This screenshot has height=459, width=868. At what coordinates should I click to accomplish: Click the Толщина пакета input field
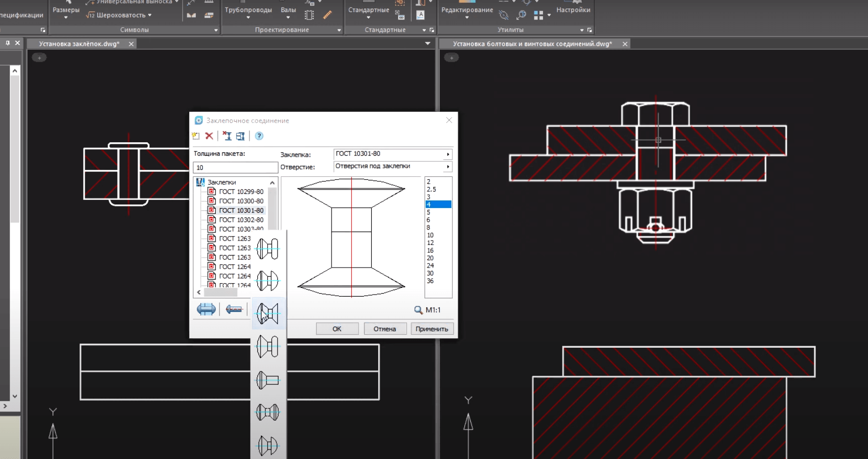[235, 167]
